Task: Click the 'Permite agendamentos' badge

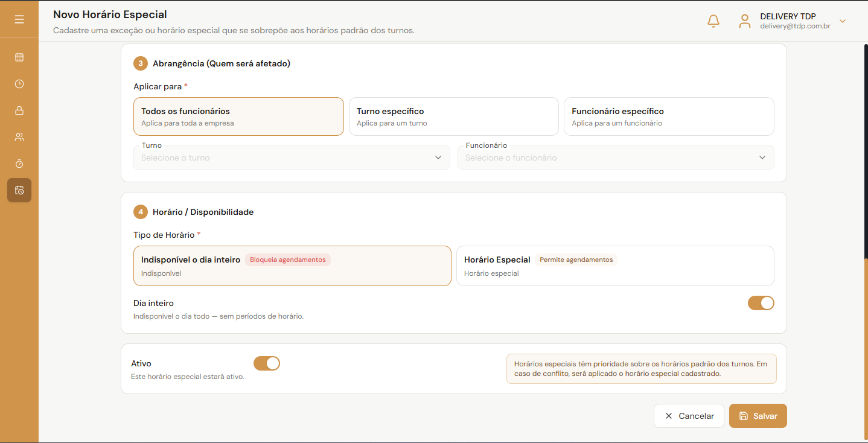Action: (576, 260)
